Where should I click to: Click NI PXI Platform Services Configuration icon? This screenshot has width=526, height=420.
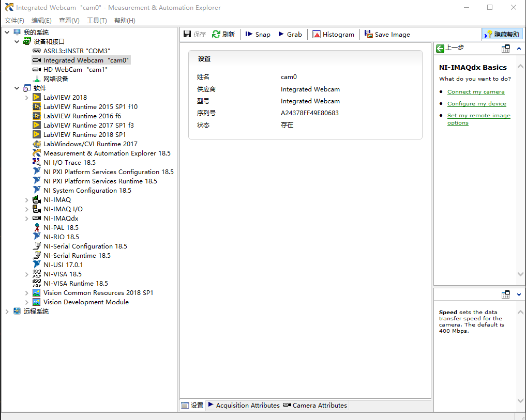[x=37, y=172]
